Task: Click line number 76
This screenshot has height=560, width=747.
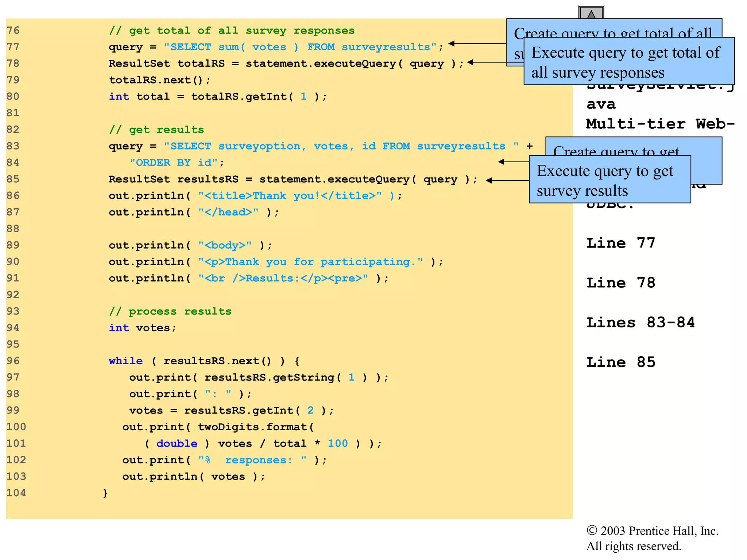Action: click(13, 30)
